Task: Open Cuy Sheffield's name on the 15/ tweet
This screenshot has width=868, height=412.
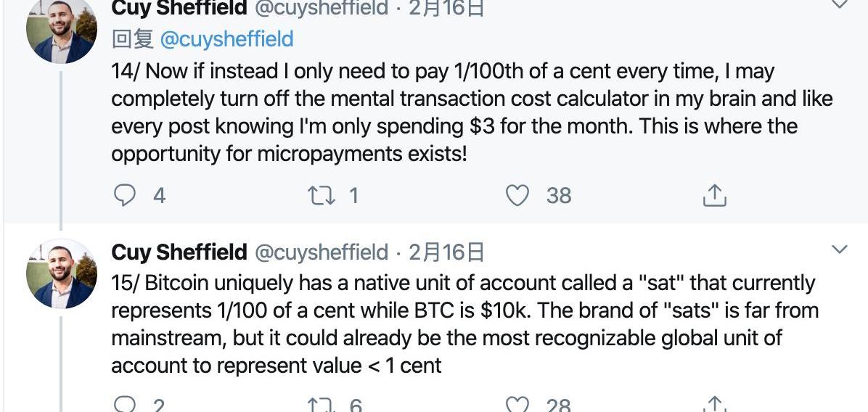Action: [179, 252]
